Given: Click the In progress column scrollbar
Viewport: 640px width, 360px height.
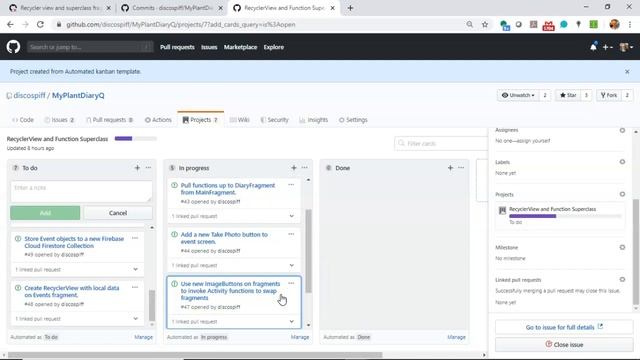Looking at the screenshot, I should click(308, 251).
